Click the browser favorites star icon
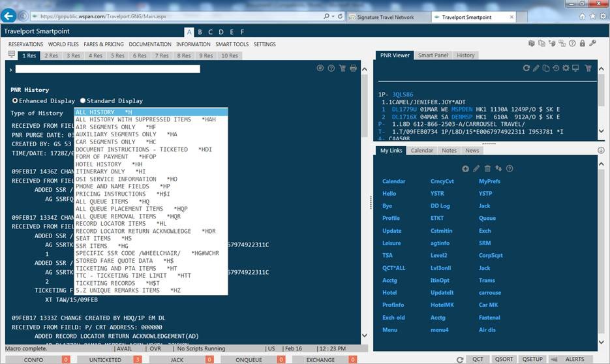 click(592, 16)
